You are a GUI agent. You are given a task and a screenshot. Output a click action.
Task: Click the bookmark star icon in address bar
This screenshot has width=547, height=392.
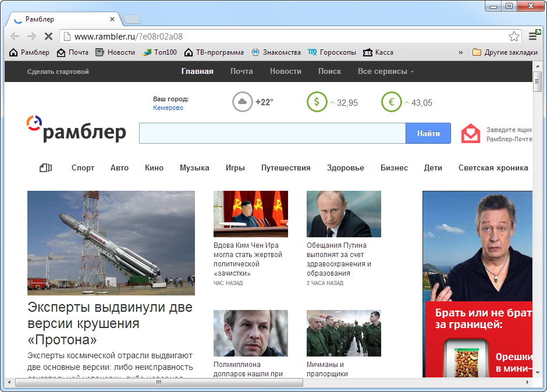tap(514, 37)
